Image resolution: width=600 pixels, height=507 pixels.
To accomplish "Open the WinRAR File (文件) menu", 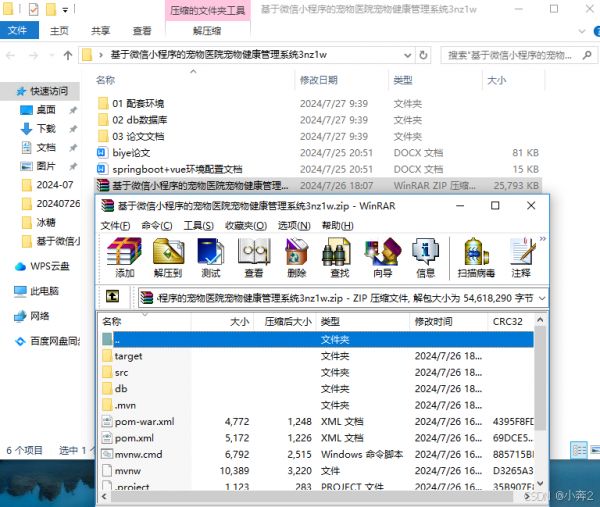I will pos(116,226).
